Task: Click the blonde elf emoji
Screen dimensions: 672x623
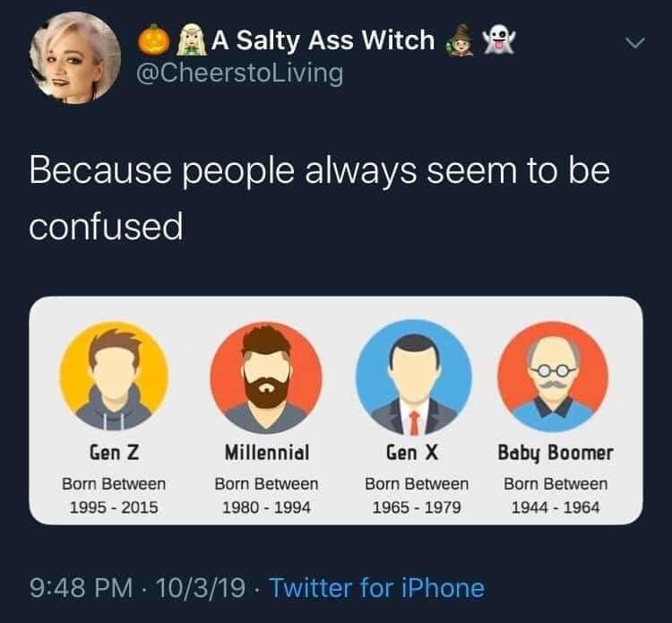Action: pos(193,40)
